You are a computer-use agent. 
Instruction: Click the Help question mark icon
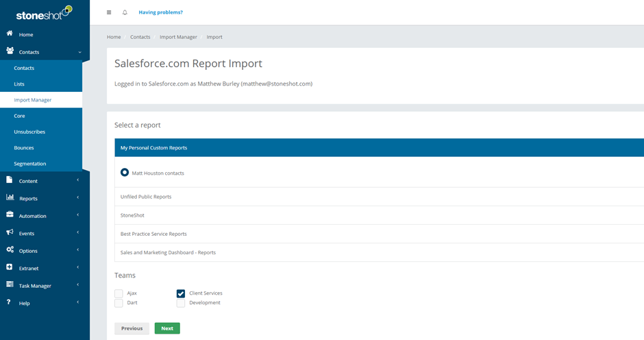[x=9, y=302]
